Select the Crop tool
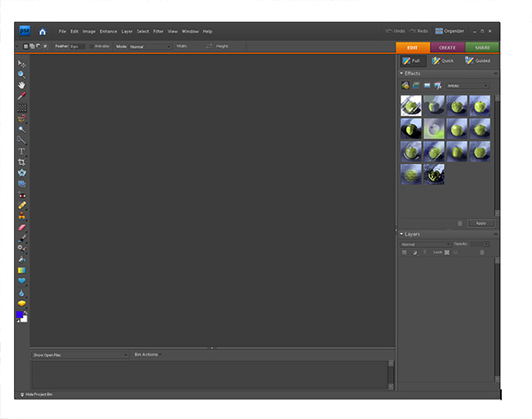Viewport: 532px width, 419px height. (x=21, y=162)
